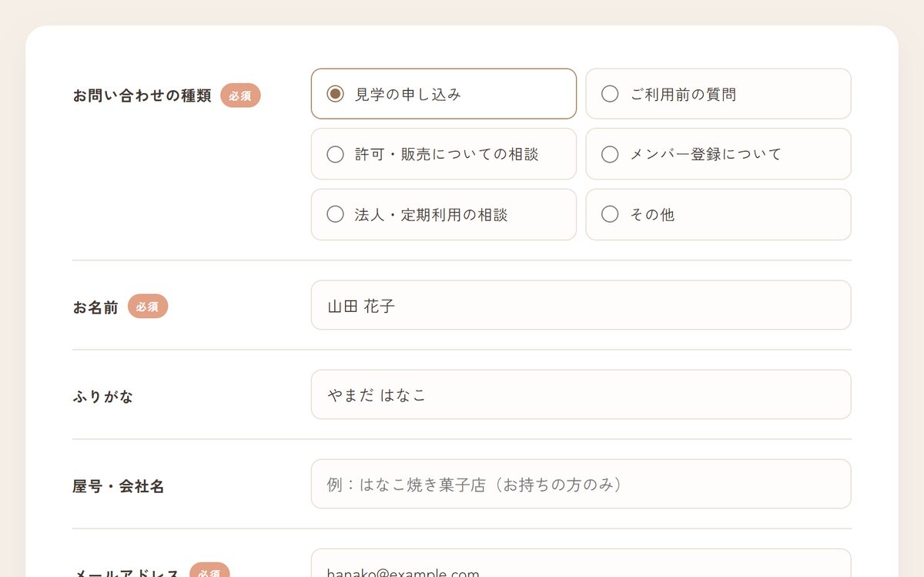The height and width of the screenshot is (577, 924).
Task: Click the お名前 field containing 山田 花子
Action: tap(581, 305)
